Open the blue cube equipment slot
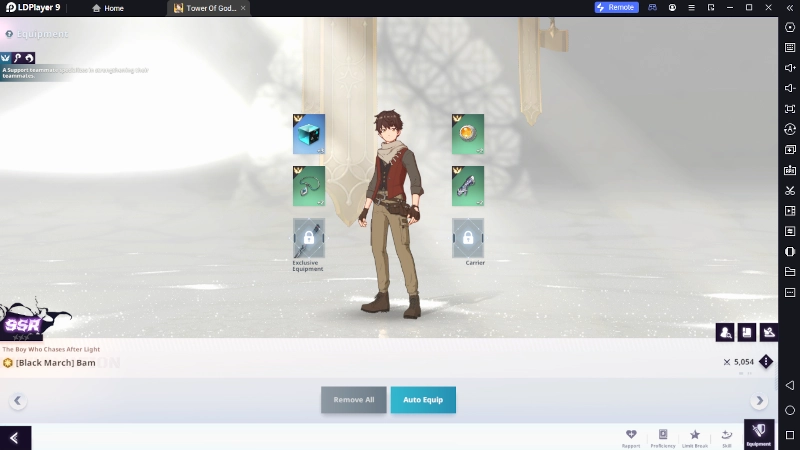The width and height of the screenshot is (800, 450). coord(309,134)
